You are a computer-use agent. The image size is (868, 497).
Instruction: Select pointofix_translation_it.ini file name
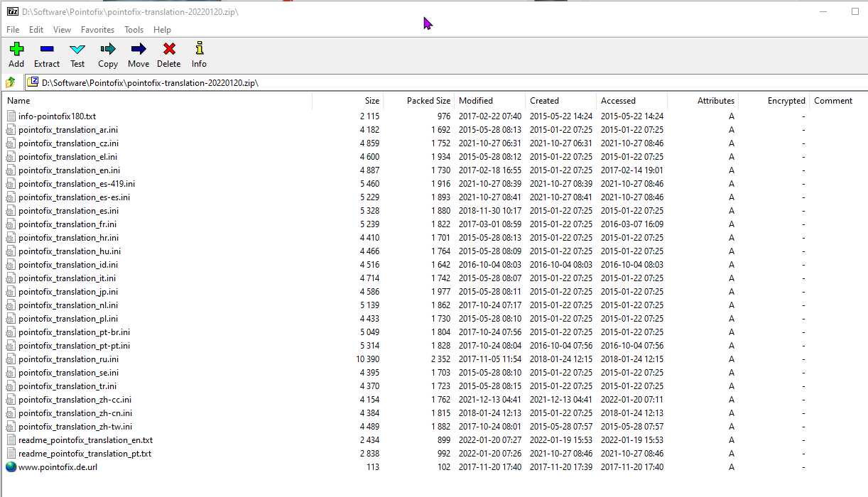coord(67,278)
